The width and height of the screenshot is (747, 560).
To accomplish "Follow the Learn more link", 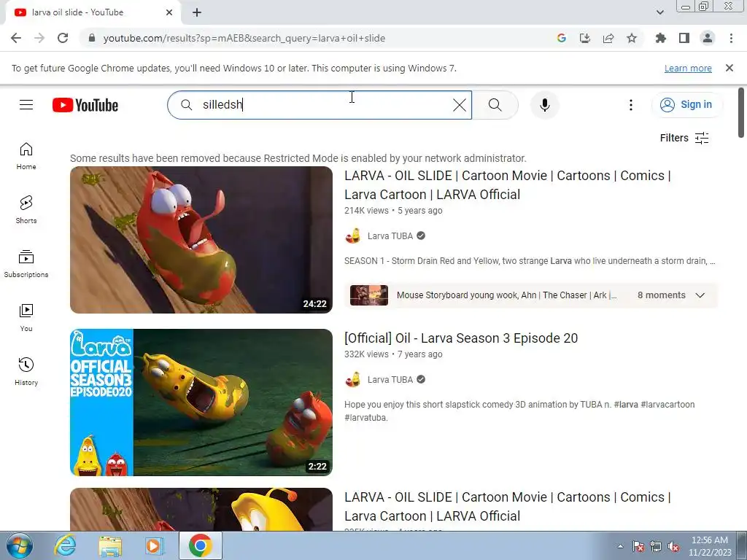I will coord(688,68).
